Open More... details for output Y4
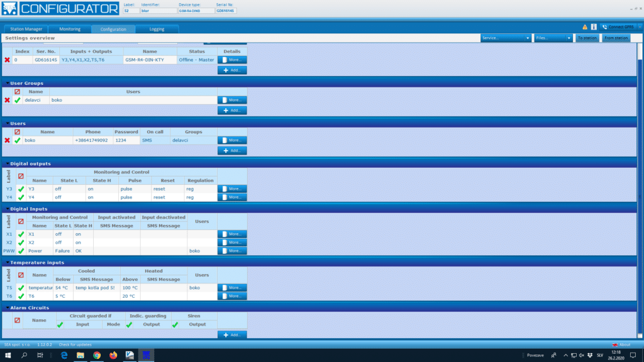Viewport: 644px width, 362px height. point(232,197)
